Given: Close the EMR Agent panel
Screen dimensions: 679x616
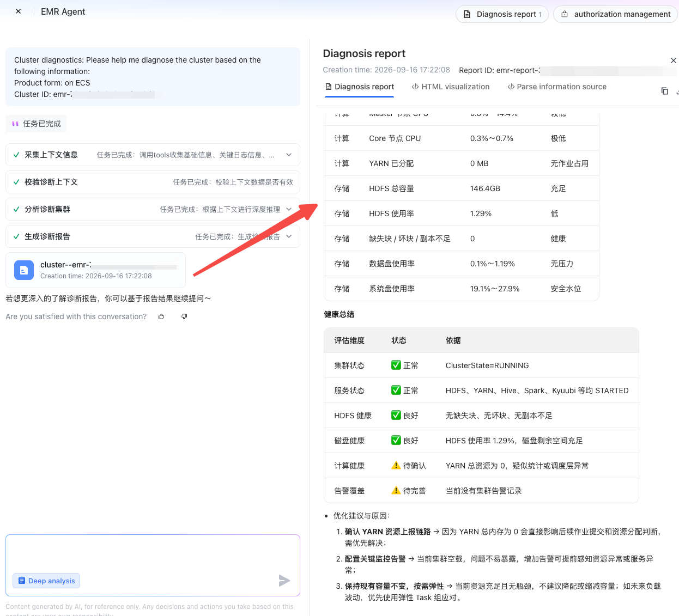Looking at the screenshot, I should 19,11.
